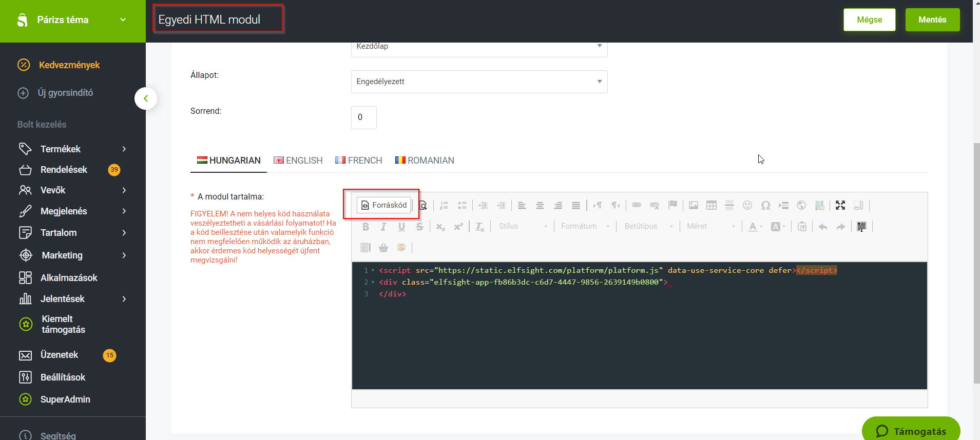This screenshot has height=440, width=980.
Task: Toggle strikethrough formatting
Action: click(x=419, y=227)
